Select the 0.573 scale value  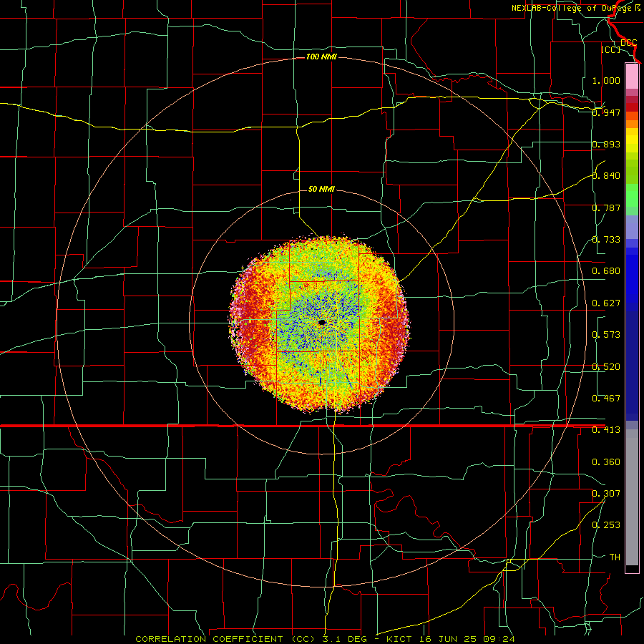pyautogui.click(x=606, y=335)
